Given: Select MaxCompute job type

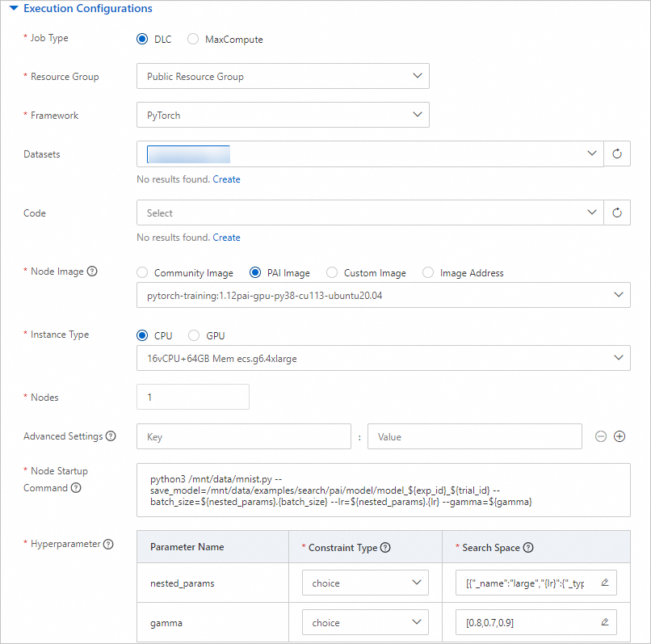Looking at the screenshot, I should [x=193, y=39].
